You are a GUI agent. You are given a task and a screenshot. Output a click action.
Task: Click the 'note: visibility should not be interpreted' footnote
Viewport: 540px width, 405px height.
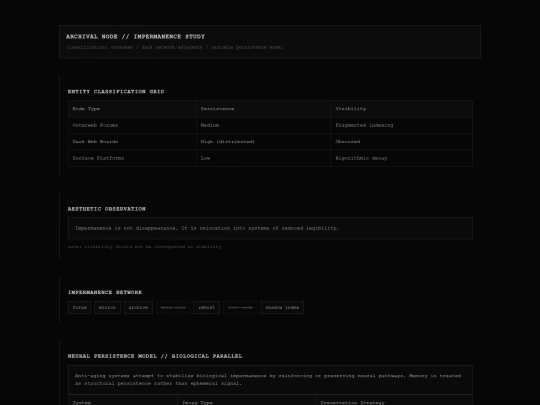click(x=145, y=247)
